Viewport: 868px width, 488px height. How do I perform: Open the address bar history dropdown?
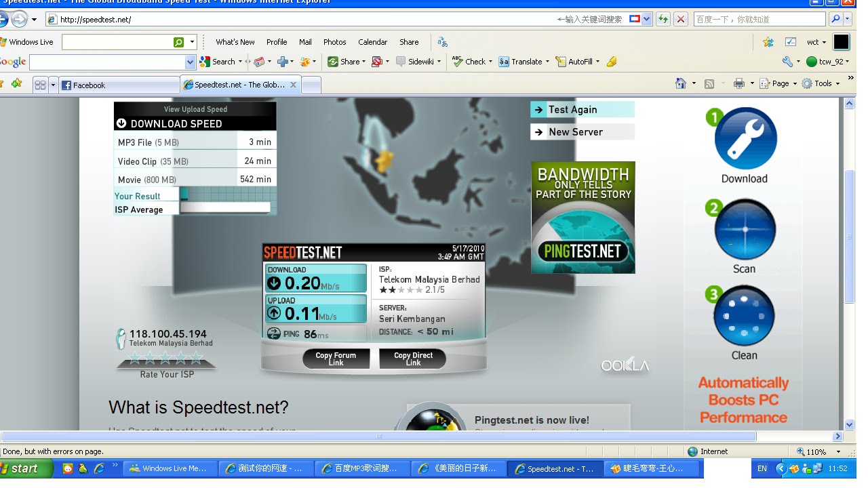pyautogui.click(x=647, y=19)
